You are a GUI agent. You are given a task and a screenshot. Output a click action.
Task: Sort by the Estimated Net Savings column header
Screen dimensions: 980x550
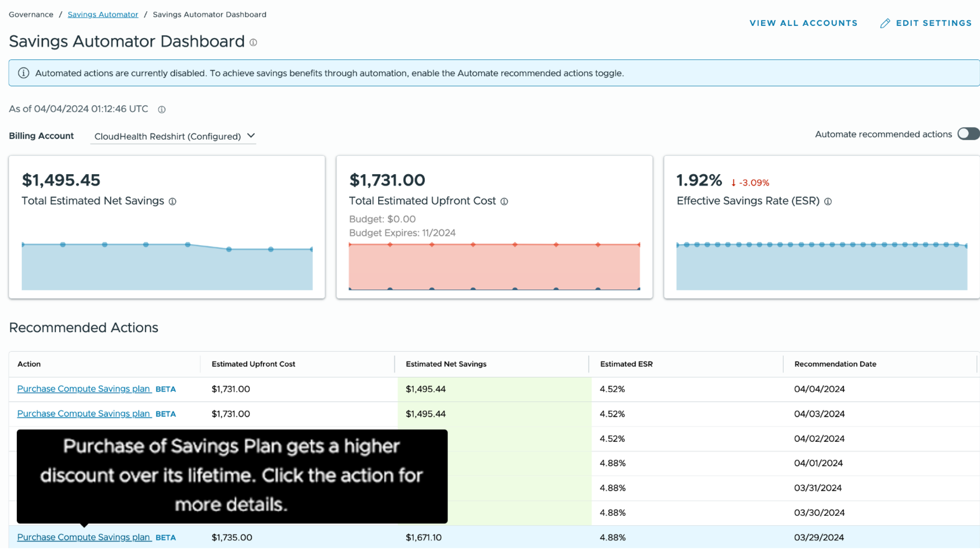(x=446, y=364)
